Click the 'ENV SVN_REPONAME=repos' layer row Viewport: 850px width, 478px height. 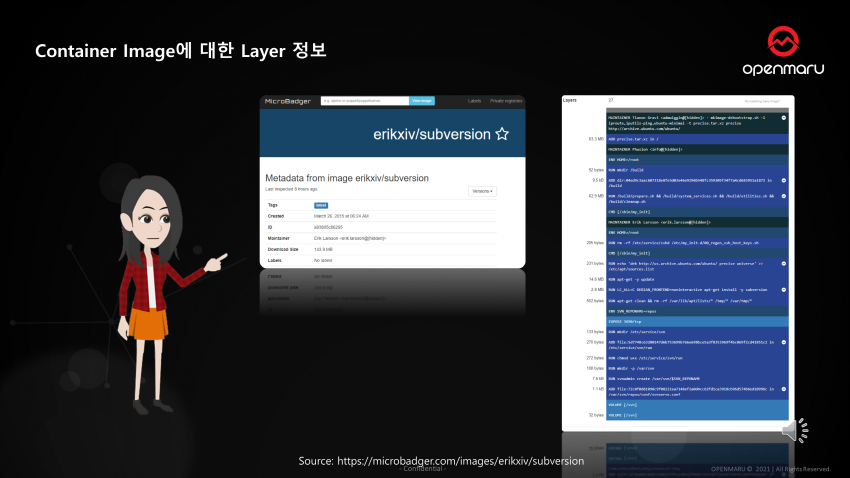click(697, 312)
